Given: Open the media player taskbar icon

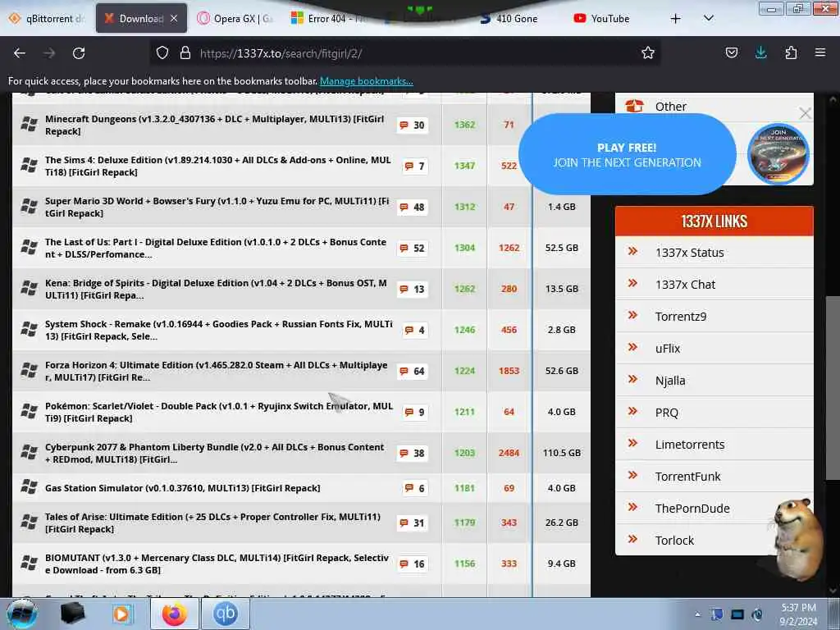Looking at the screenshot, I should click(x=121, y=614).
